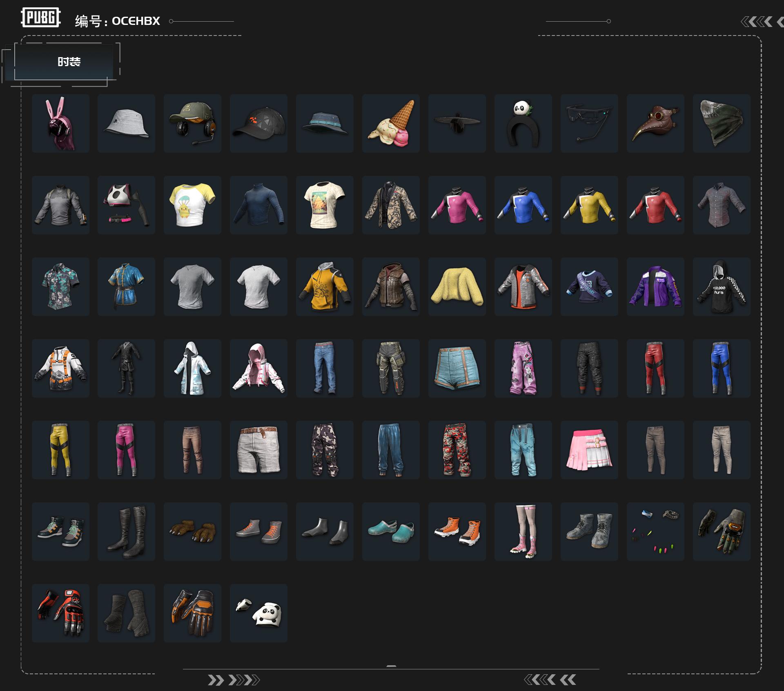Screen dimensions: 784x691
Task: Select the orange high-top sneakers
Action: [x=457, y=531]
